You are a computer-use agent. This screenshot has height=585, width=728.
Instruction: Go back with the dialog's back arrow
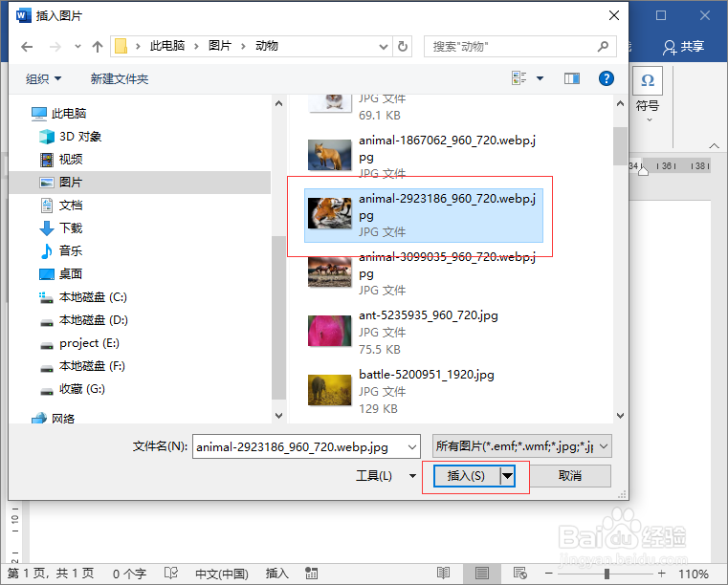click(x=27, y=47)
